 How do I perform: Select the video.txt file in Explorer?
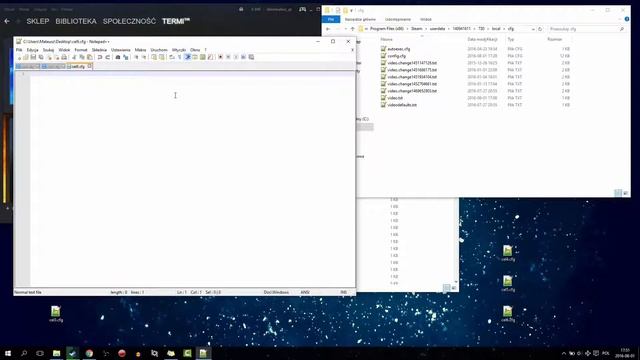[395, 98]
